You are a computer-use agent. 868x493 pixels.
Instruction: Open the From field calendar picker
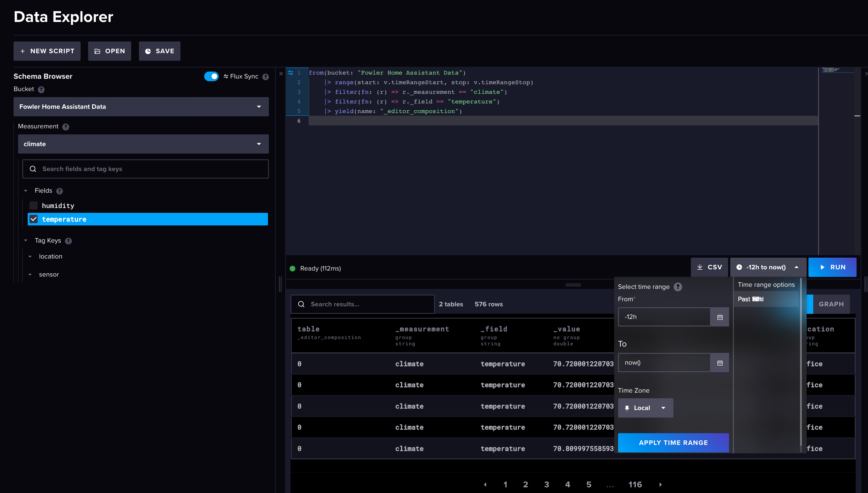pos(720,317)
